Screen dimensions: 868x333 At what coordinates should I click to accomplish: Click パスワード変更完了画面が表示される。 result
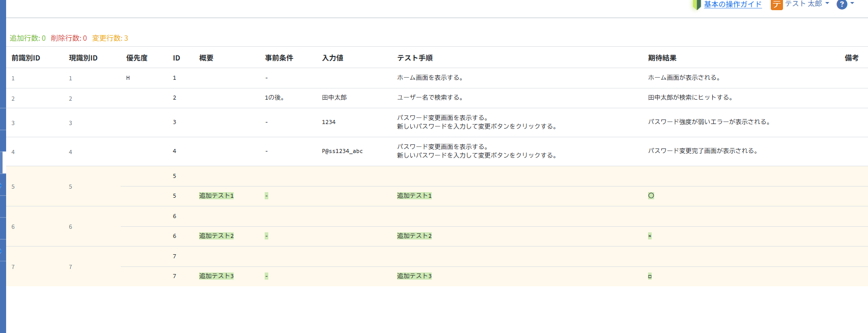(703, 151)
